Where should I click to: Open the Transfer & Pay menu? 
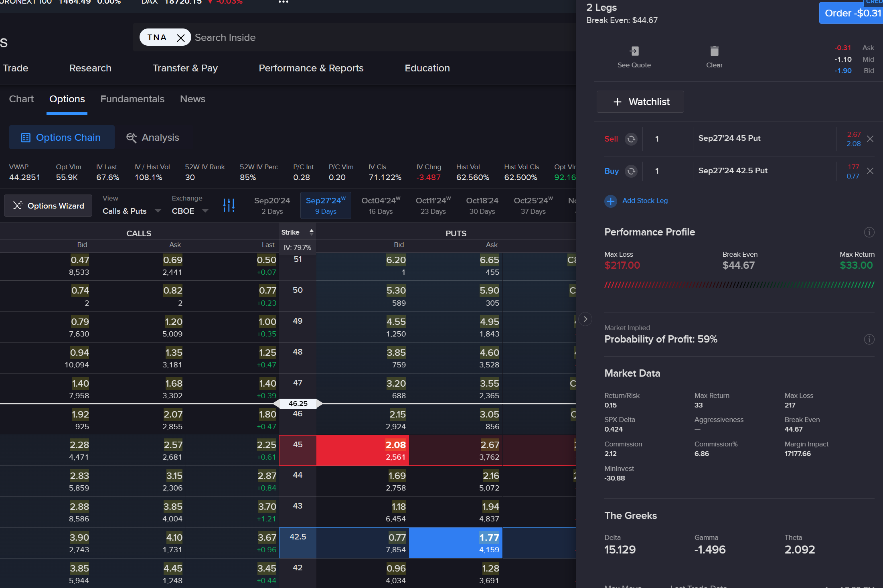click(185, 68)
